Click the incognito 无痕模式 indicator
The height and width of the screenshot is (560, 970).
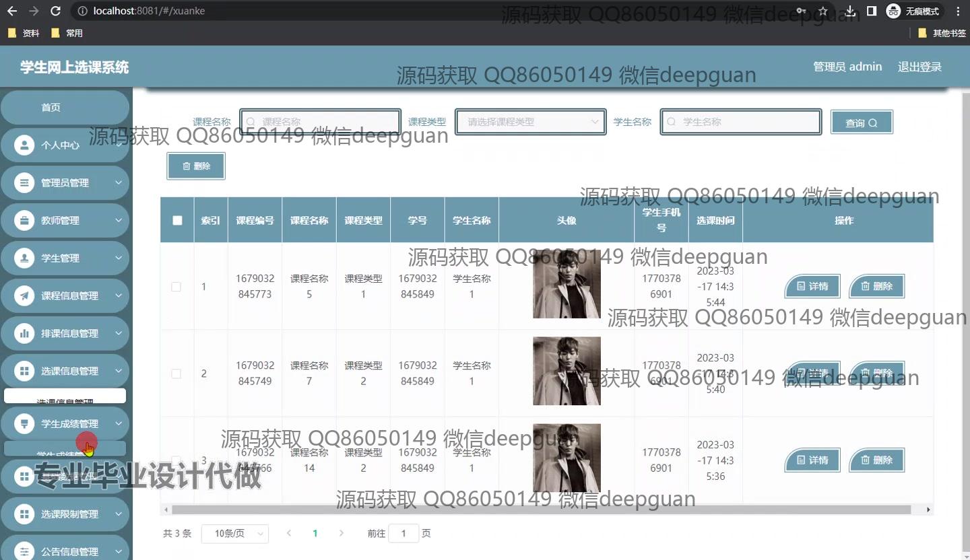[x=913, y=11]
